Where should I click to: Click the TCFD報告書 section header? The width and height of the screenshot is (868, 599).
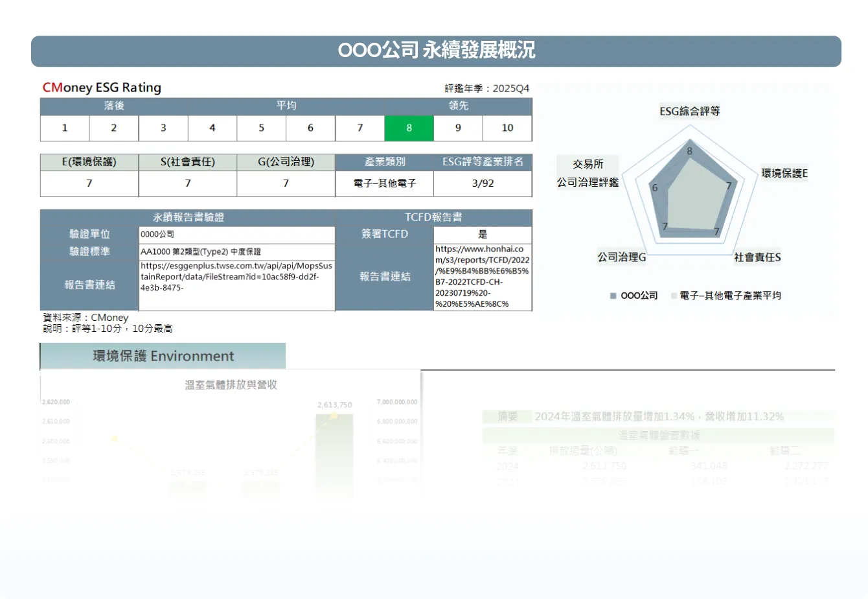[433, 218]
